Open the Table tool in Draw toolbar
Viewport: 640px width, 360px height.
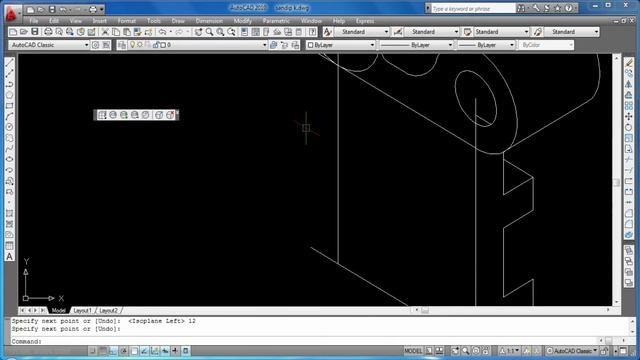pyautogui.click(x=9, y=245)
